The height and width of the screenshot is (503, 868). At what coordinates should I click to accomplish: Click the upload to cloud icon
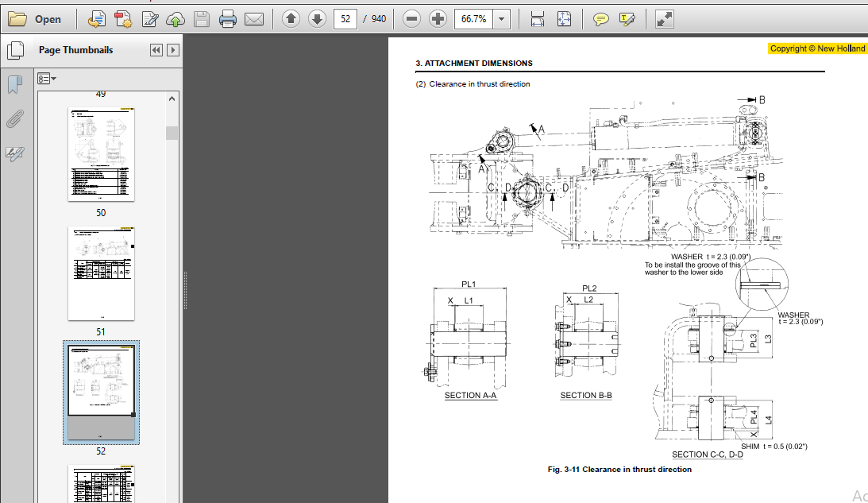pyautogui.click(x=176, y=19)
